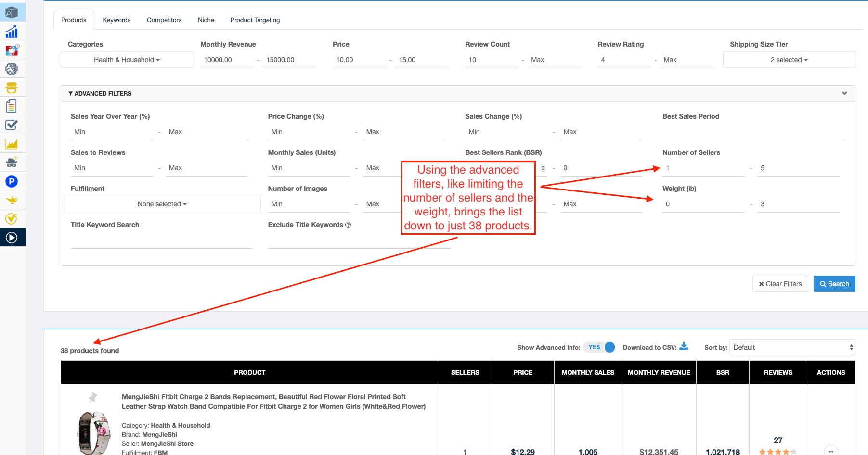Open the spy hat alerts tool
The image size is (868, 455).
coord(12,163)
